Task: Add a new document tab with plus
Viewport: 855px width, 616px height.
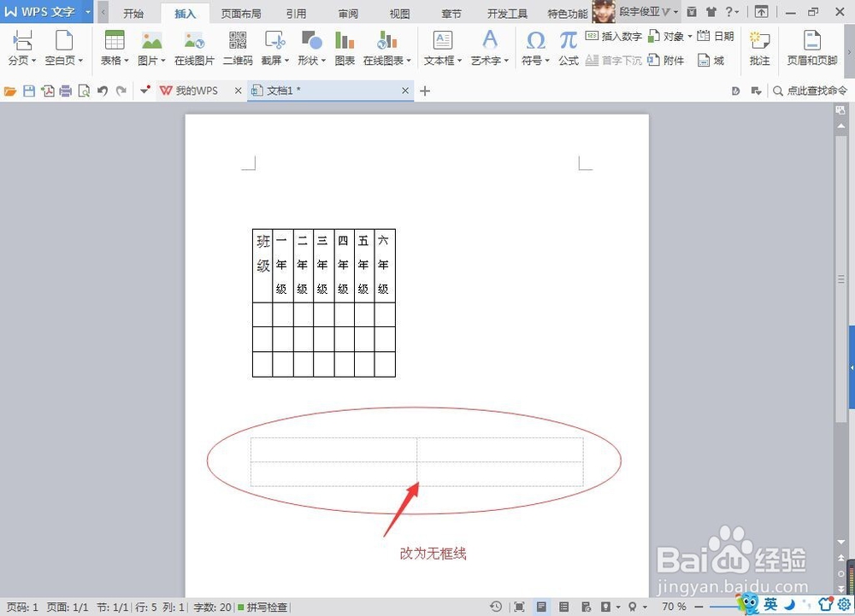Action: [x=425, y=91]
